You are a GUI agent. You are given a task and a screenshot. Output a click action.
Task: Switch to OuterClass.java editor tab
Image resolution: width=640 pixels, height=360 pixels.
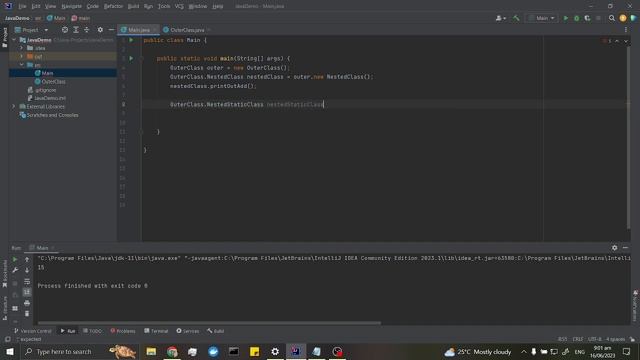(x=186, y=30)
